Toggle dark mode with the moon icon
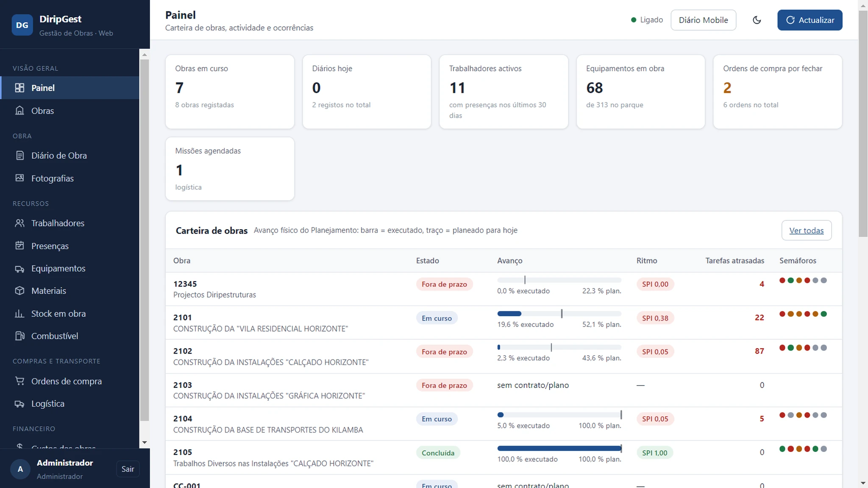Image resolution: width=868 pixels, height=488 pixels. [x=757, y=20]
